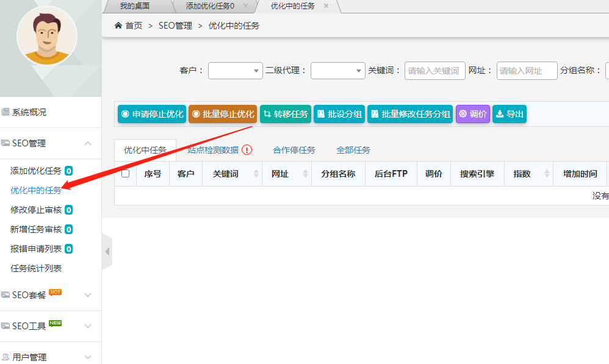Collapse the SEO管理 menu section
This screenshot has width=609, height=364.
tap(88, 143)
